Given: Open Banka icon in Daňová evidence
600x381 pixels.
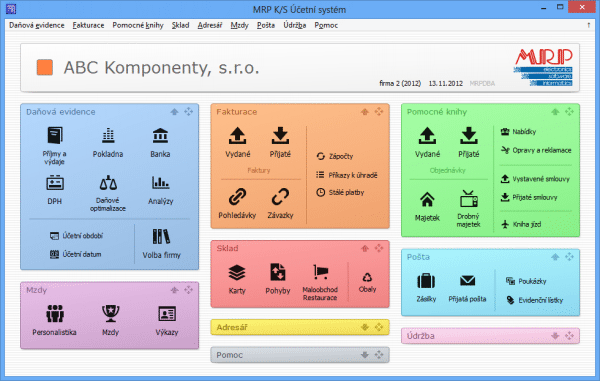Looking at the screenshot, I should (160, 136).
